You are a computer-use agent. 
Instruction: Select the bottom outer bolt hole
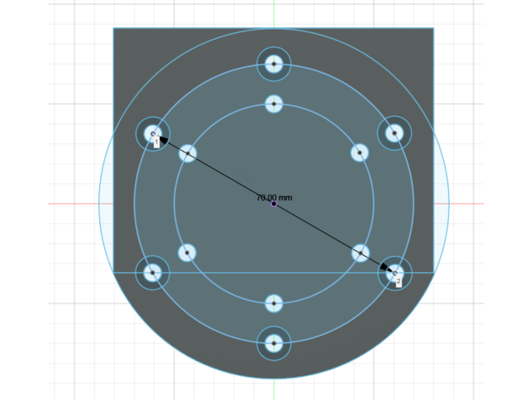[274, 343]
